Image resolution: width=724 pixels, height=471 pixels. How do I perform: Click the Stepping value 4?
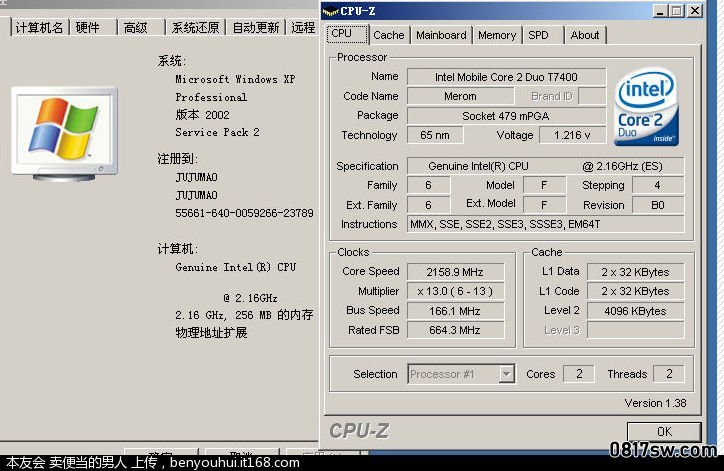pyautogui.click(x=658, y=186)
